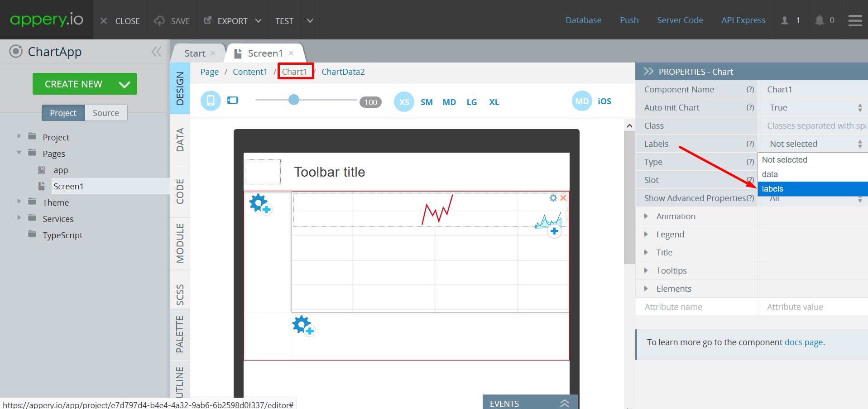
Task: Select 'Not selected' option in dropdown list
Action: pos(813,160)
